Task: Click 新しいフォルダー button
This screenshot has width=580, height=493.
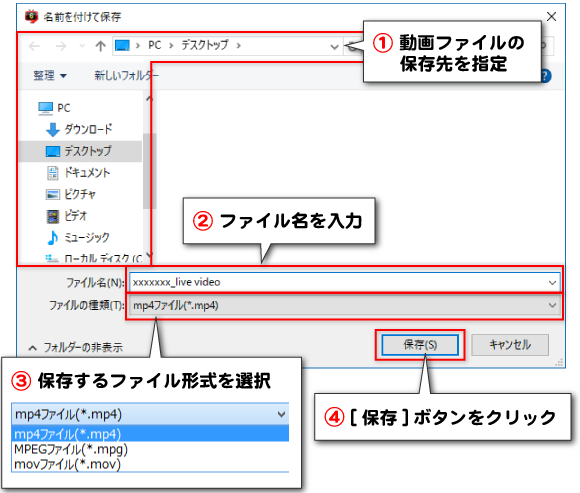Action: point(126,75)
